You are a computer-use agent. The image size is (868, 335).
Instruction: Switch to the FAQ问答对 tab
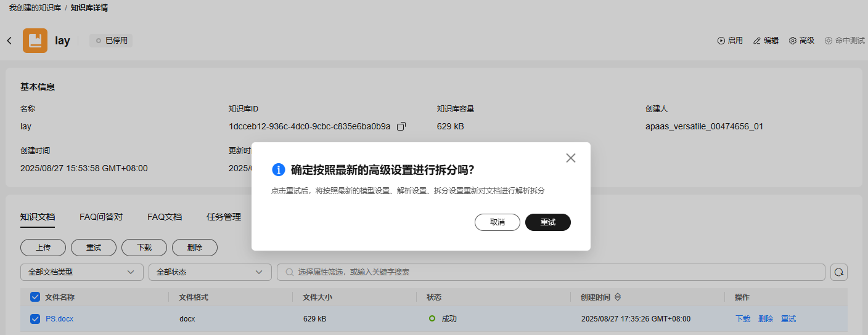[x=101, y=217]
